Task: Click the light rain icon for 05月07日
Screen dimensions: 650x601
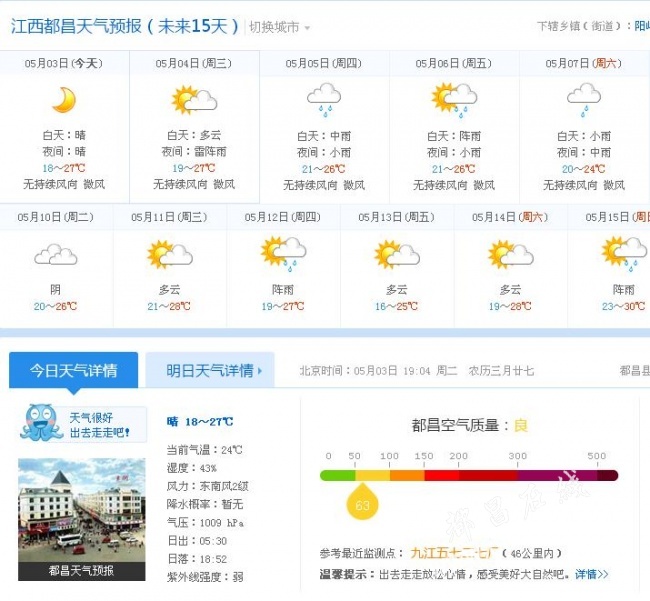Action: (x=584, y=99)
